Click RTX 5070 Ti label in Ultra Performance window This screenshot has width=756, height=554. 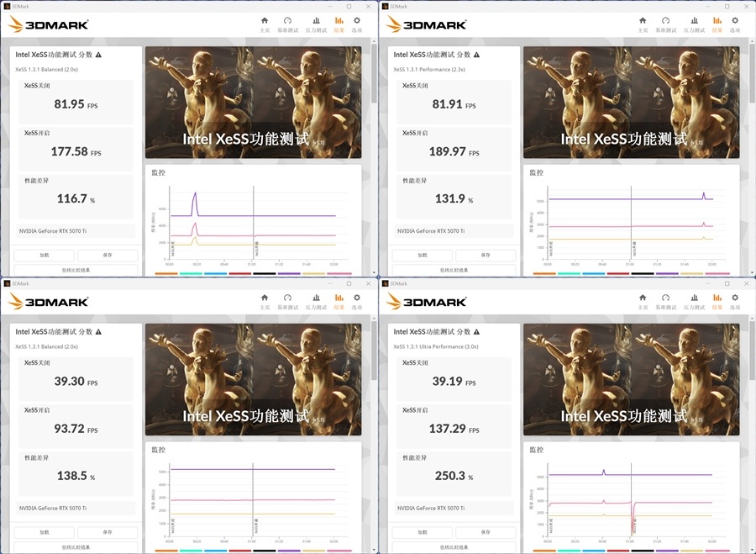[x=431, y=508]
